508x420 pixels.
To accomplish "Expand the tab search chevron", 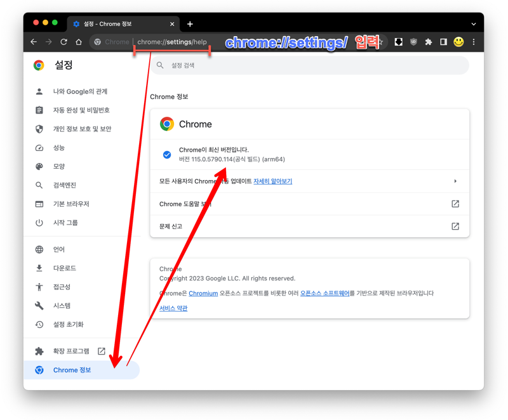I will coord(474,24).
